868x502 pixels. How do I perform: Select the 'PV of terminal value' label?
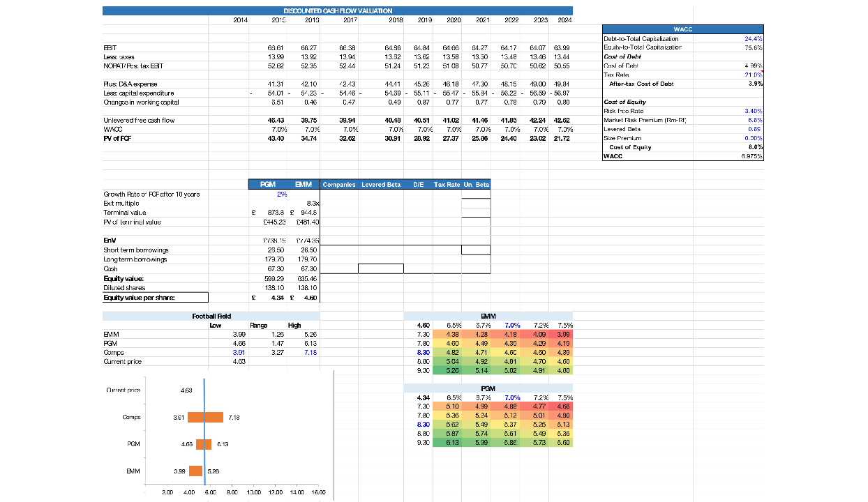tap(131, 222)
